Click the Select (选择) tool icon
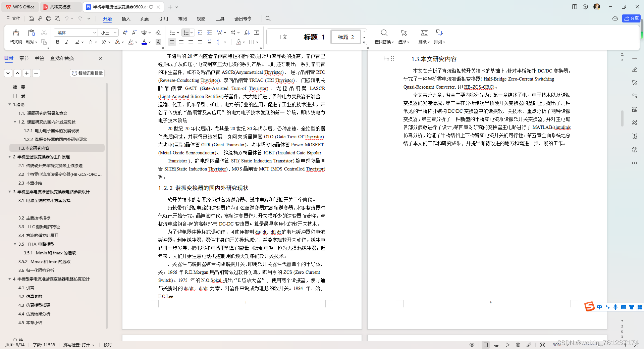The width and height of the screenshot is (644, 349). click(404, 37)
